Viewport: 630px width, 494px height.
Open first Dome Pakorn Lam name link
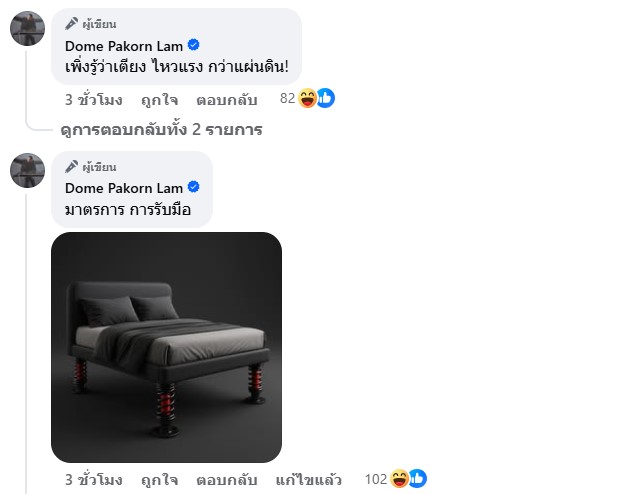click(124, 46)
